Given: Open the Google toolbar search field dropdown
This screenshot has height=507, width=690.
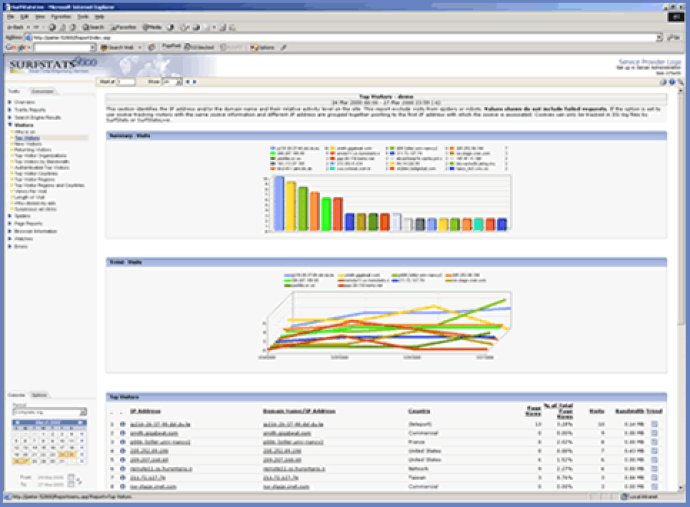Looking at the screenshot, I should point(93,47).
